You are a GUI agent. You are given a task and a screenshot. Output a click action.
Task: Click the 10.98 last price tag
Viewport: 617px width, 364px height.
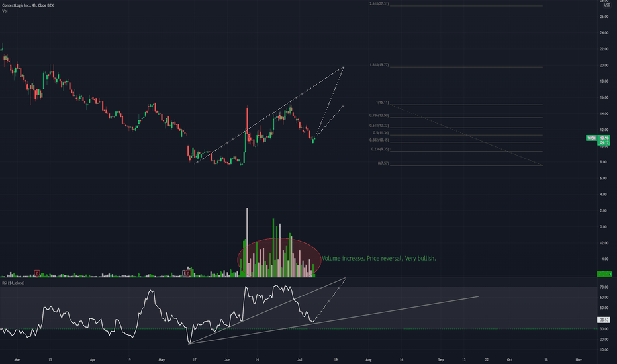(604, 138)
